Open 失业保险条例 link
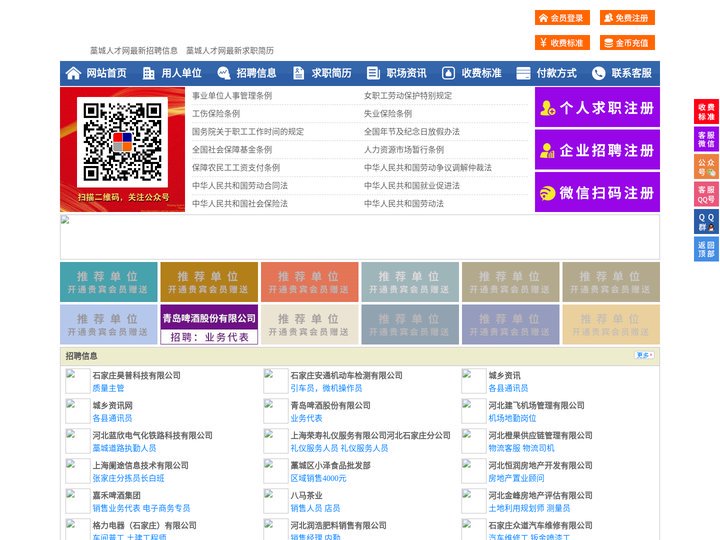 coord(388,113)
